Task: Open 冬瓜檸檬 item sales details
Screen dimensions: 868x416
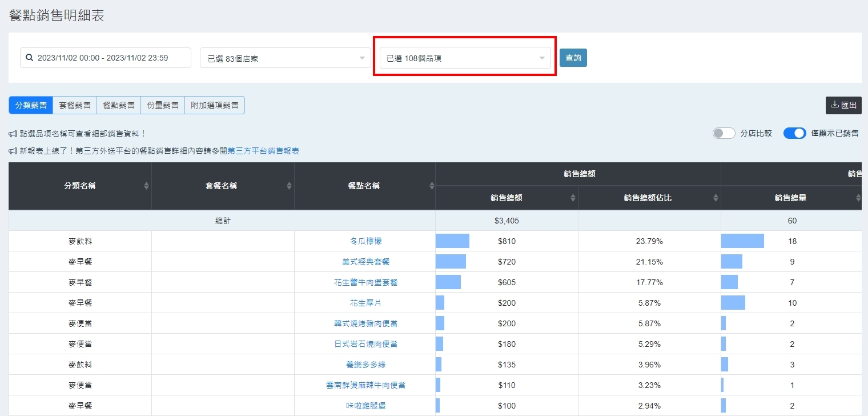Action: [x=364, y=241]
